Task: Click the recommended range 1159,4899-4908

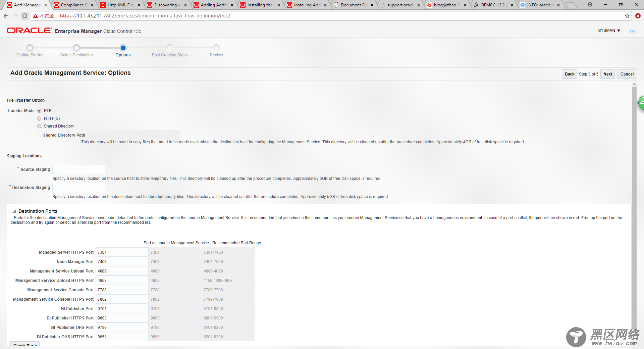Action: click(218, 281)
